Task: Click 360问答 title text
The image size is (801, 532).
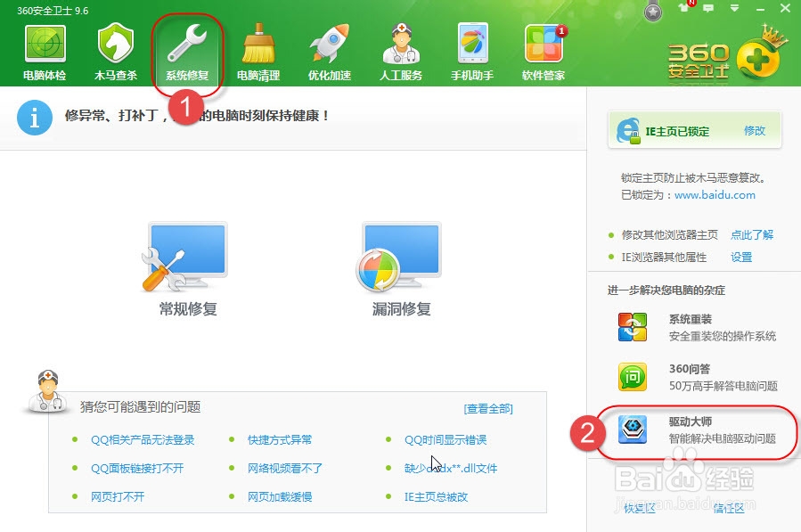Action: pyautogui.click(x=689, y=368)
